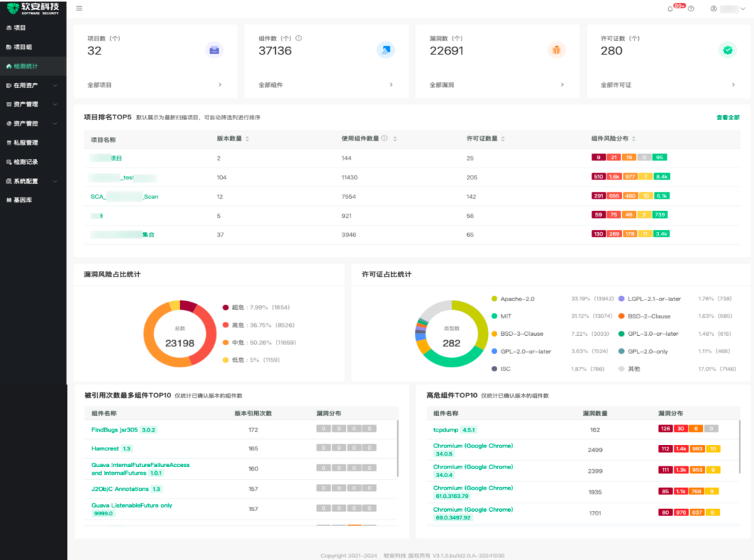
Task: Expand the 系统配置 sidebar menu
Action: click(33, 182)
